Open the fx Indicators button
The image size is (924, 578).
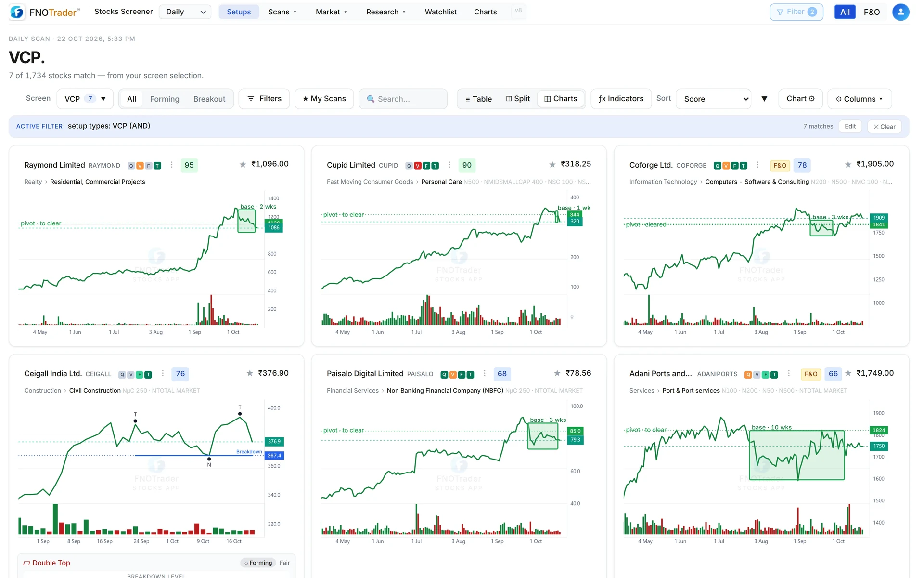tap(621, 99)
